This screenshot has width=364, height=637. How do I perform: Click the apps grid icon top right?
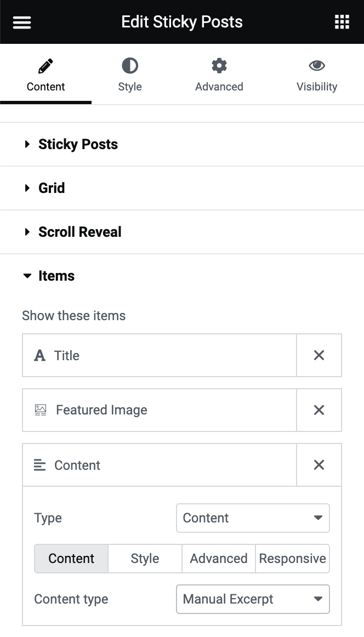click(342, 22)
